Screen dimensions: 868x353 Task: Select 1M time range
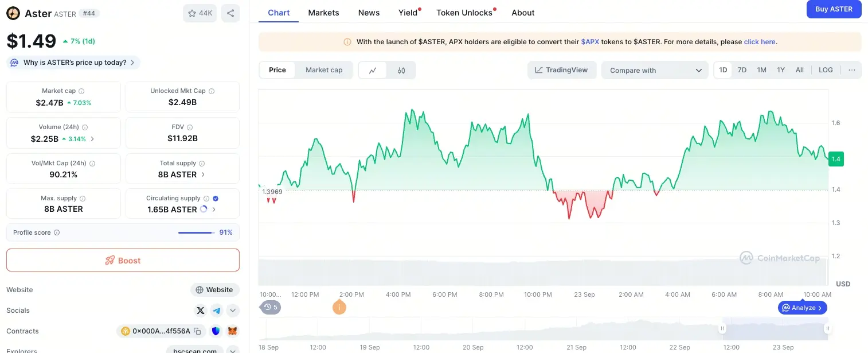(761, 70)
